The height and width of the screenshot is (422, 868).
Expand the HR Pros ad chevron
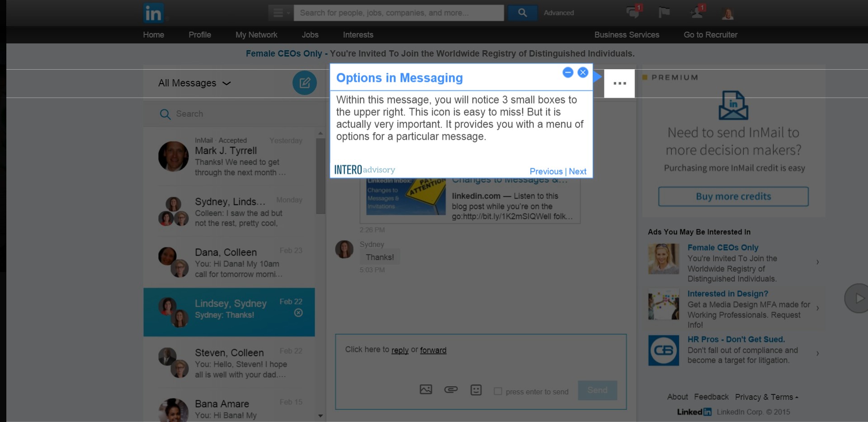[x=817, y=353]
